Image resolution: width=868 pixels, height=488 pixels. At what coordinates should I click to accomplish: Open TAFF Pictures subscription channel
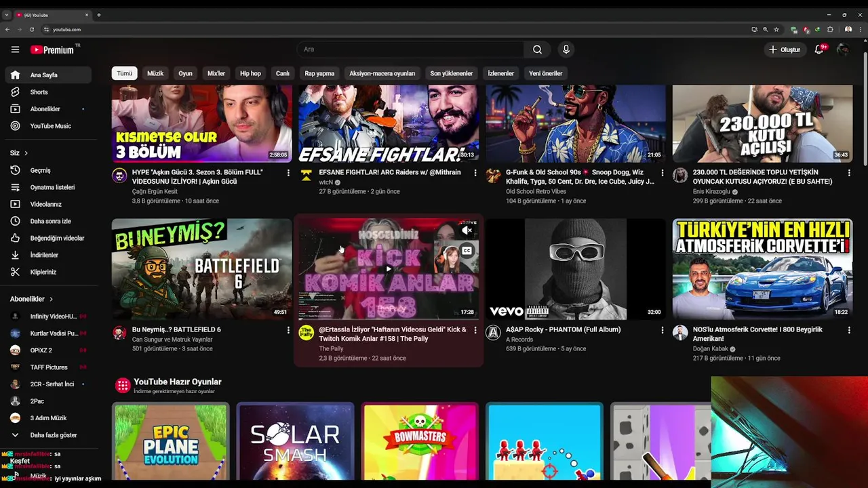tap(47, 367)
